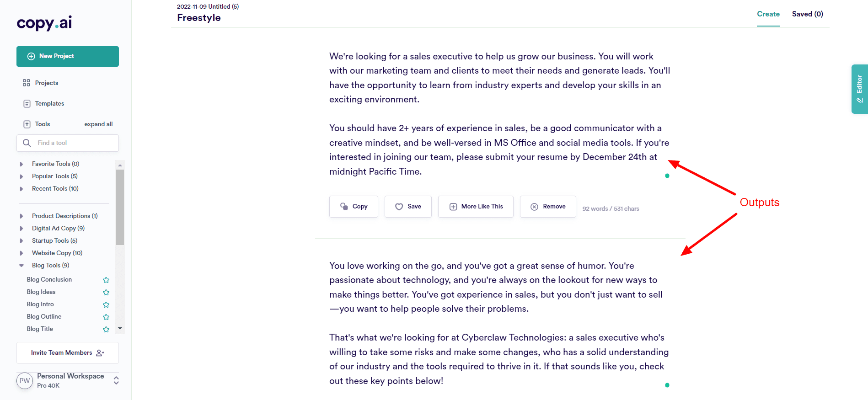This screenshot has width=868, height=400.
Task: Click the copy.ai logo
Action: pyautogui.click(x=44, y=23)
